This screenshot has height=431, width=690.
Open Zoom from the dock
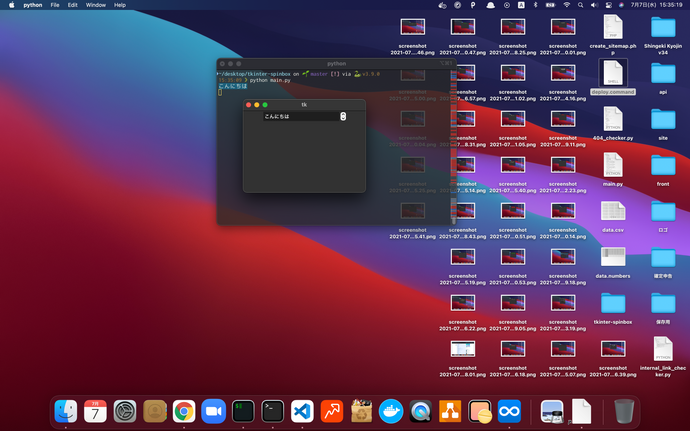(x=212, y=411)
